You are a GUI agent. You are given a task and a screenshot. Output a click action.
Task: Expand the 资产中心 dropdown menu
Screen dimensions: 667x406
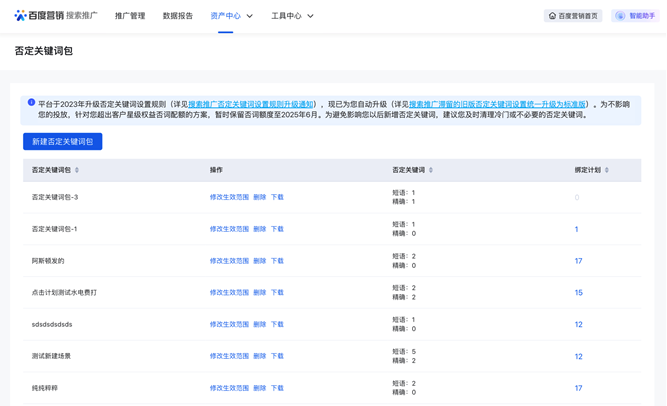coord(250,16)
